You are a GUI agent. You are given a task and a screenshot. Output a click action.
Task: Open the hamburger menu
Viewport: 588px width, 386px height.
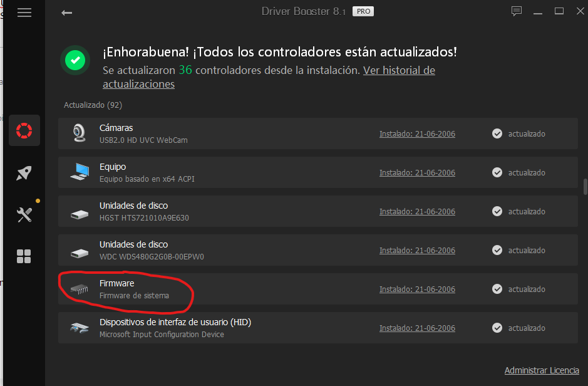point(24,13)
